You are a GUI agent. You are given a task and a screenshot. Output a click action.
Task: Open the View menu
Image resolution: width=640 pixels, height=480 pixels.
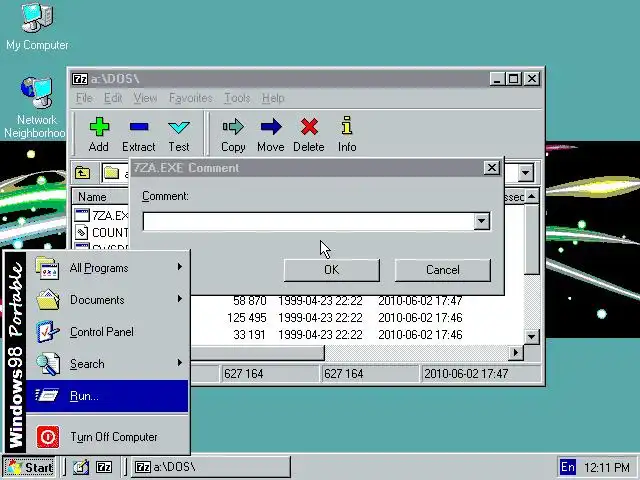click(x=145, y=98)
